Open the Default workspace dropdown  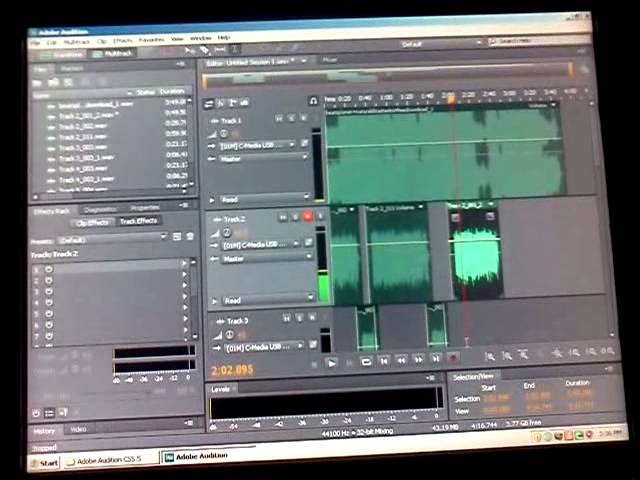(x=441, y=43)
